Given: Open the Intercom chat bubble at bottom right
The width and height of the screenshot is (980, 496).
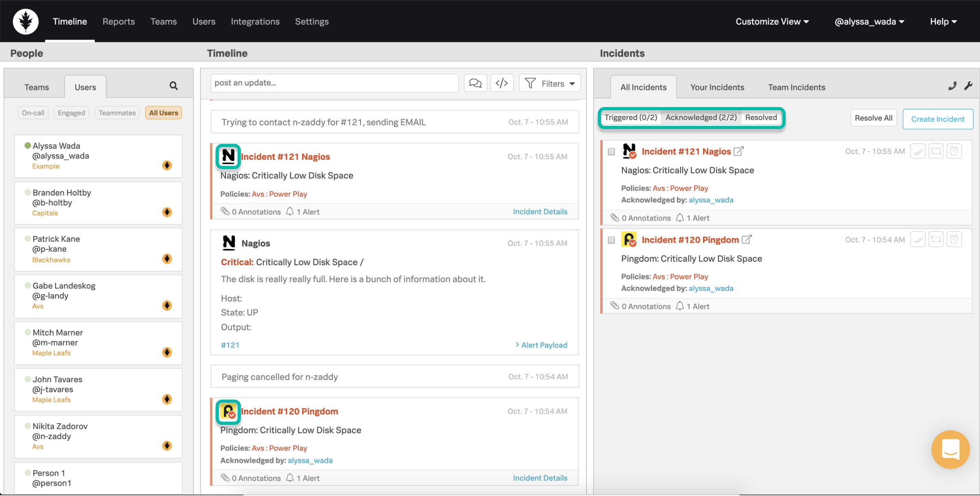Looking at the screenshot, I should tap(951, 449).
